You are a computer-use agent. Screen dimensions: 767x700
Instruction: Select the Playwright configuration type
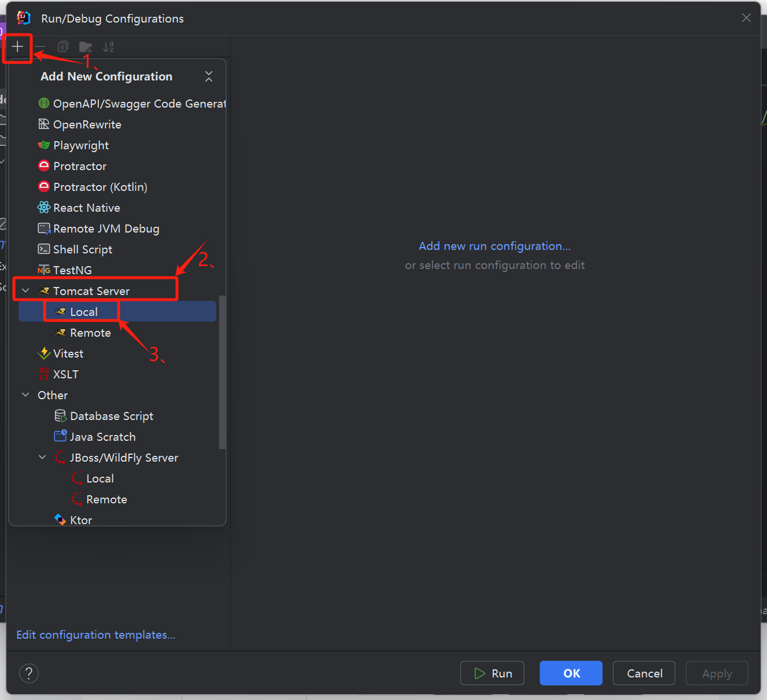[x=117, y=145]
